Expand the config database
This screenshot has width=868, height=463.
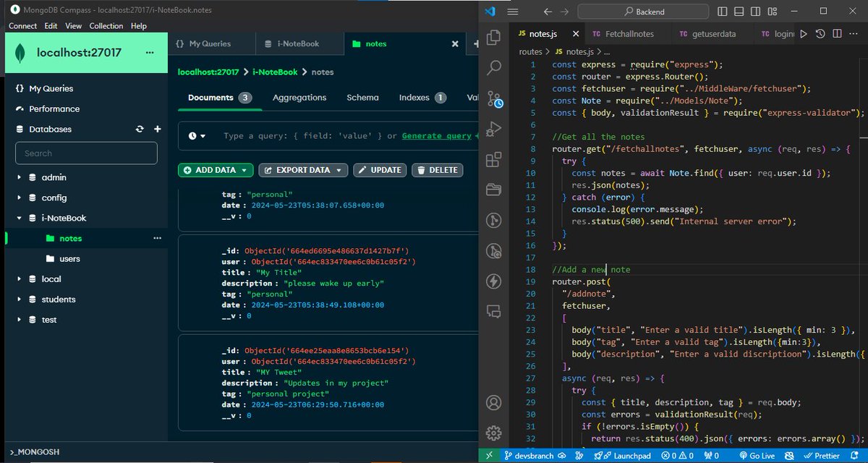20,197
